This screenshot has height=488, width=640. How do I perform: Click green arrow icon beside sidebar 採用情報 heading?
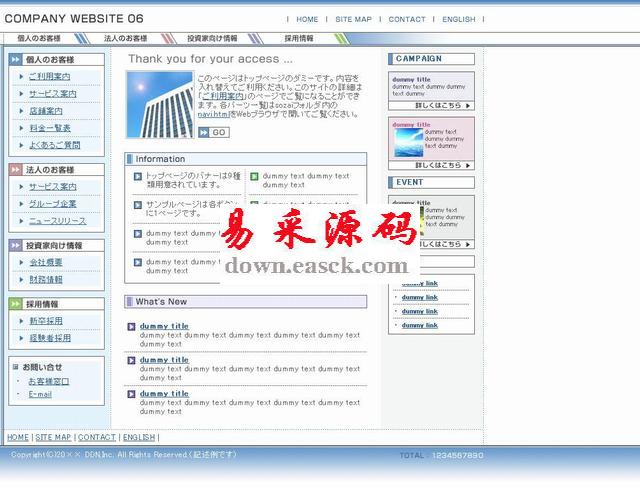click(15, 304)
